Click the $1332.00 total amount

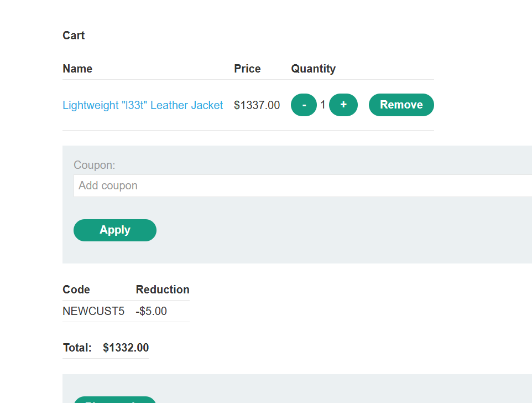(126, 348)
